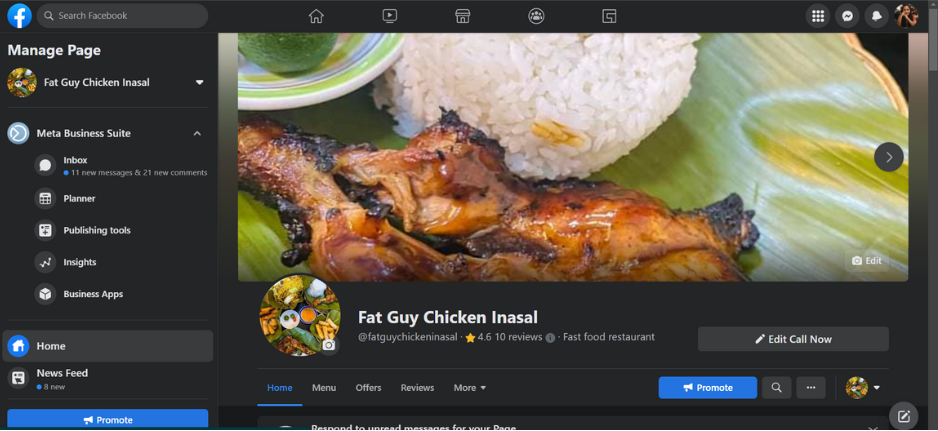
Task: Open the Publishing tools link
Action: click(97, 230)
